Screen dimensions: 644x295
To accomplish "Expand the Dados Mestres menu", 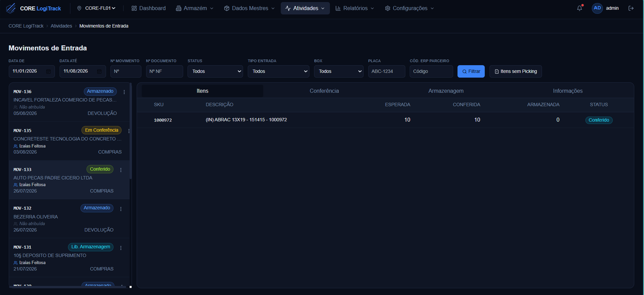I will (x=249, y=8).
